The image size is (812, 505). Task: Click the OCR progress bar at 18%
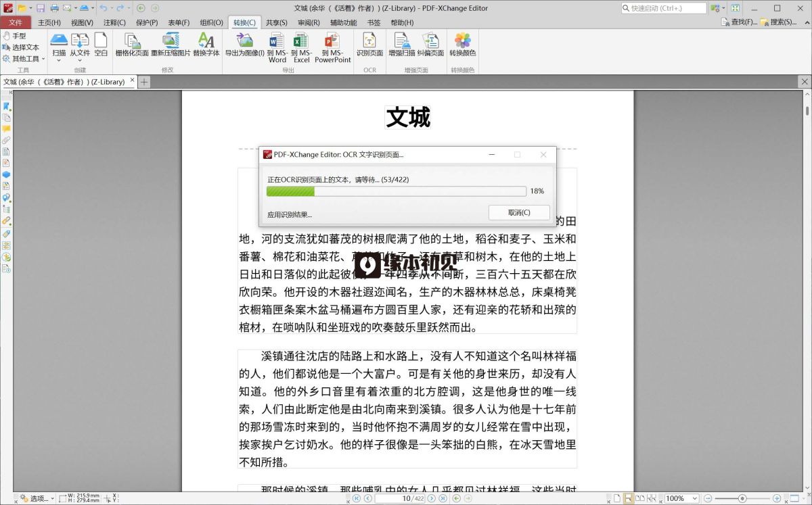click(396, 191)
